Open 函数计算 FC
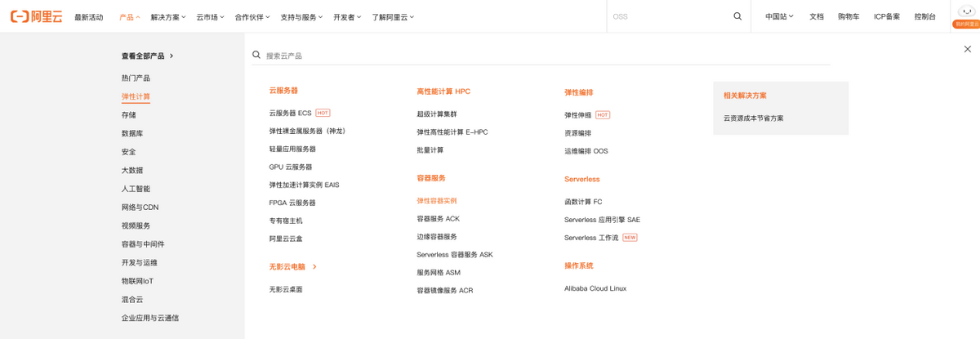Screen dimensions: 980x339 [583, 202]
